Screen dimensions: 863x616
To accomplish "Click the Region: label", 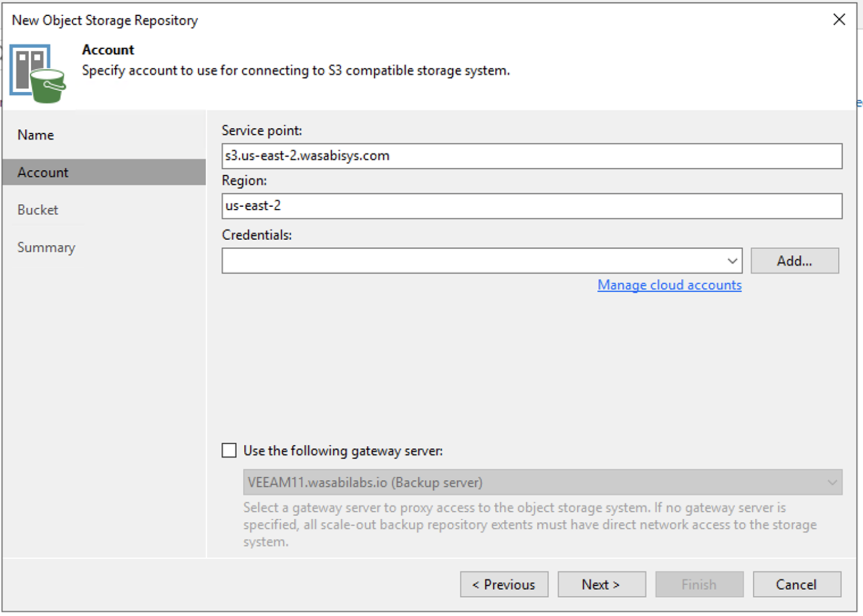I will pyautogui.click(x=244, y=181).
